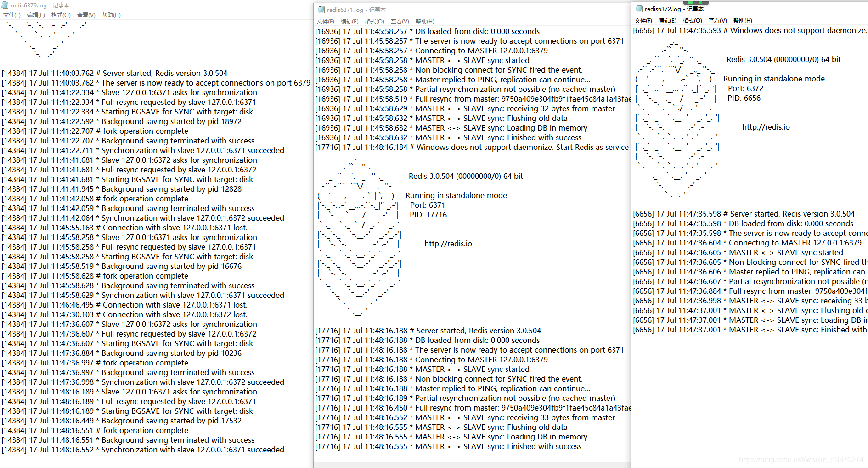Viewport: 868px width, 468px height.
Task: Open 格式(O) menu in redis6379.log window
Action: coord(61,15)
